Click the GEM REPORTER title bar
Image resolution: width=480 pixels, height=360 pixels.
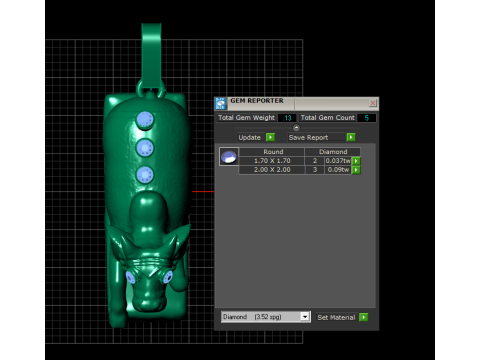[x=298, y=103]
